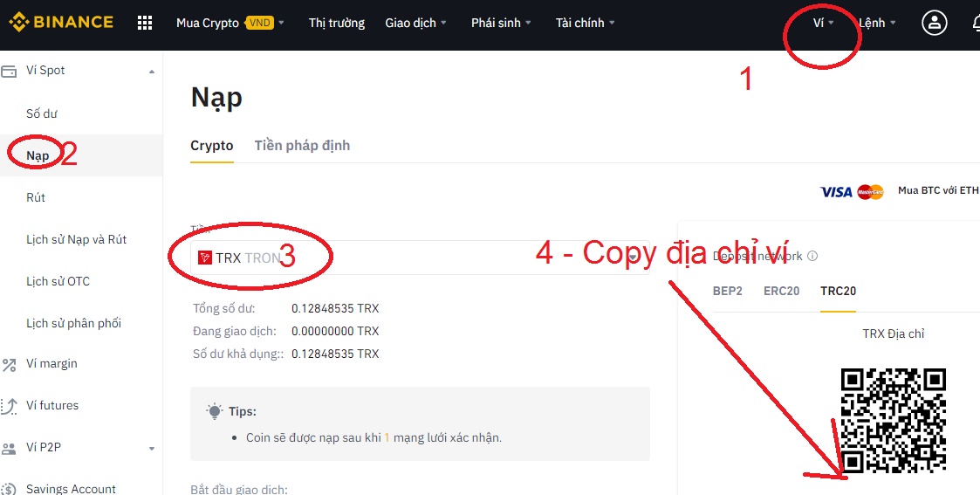980x495 pixels.
Task: Select the TRC20 network tab
Action: (x=838, y=291)
